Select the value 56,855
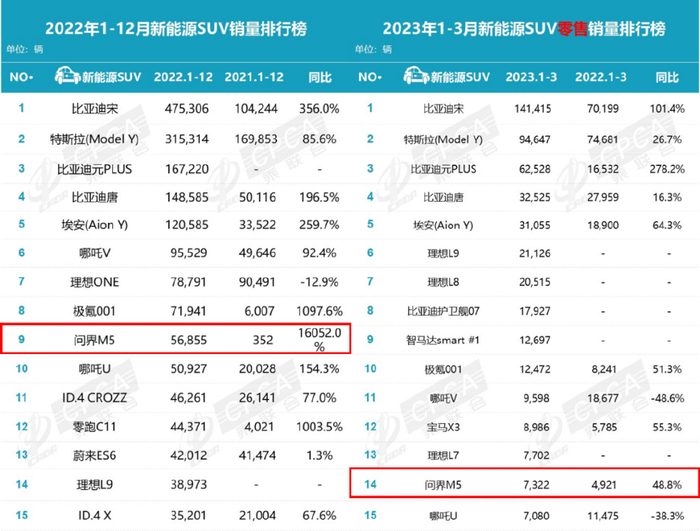 (188, 340)
